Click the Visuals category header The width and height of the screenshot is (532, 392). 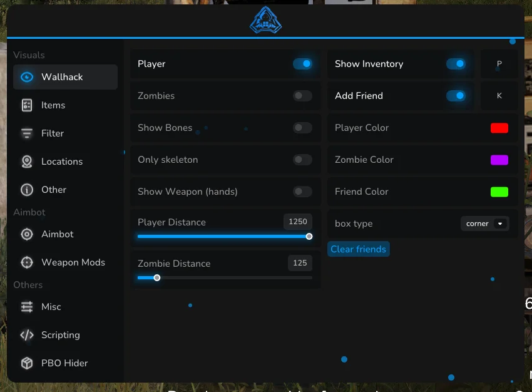28,54
